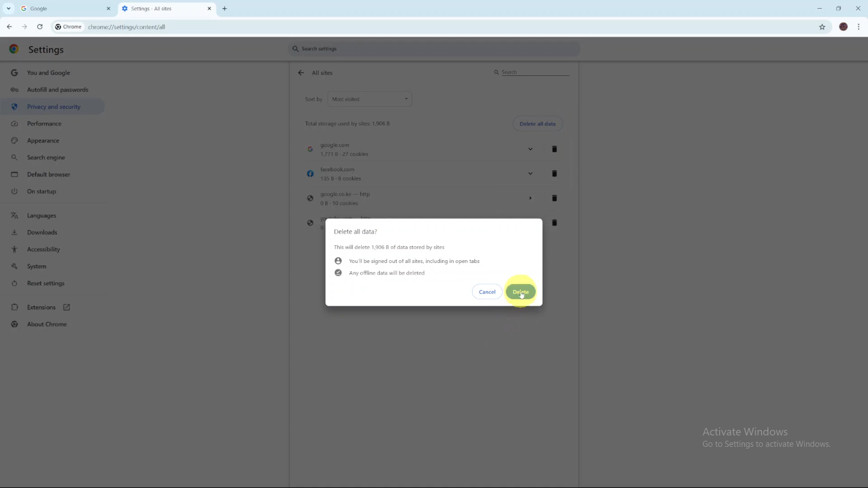Expand the google.com site entry

click(530, 149)
